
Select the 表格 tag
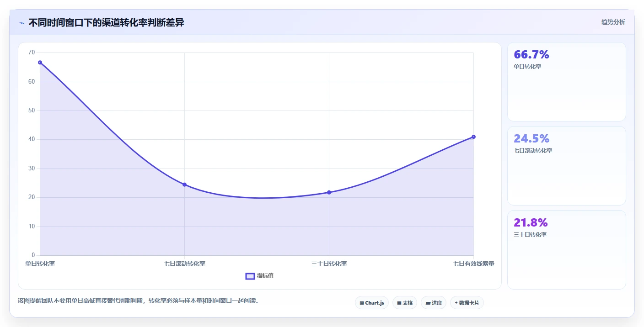pos(405,303)
